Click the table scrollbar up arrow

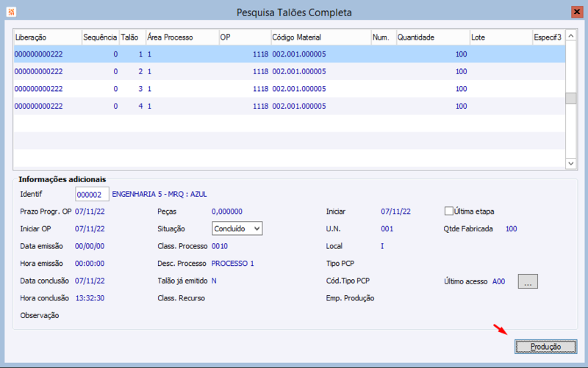(x=571, y=36)
